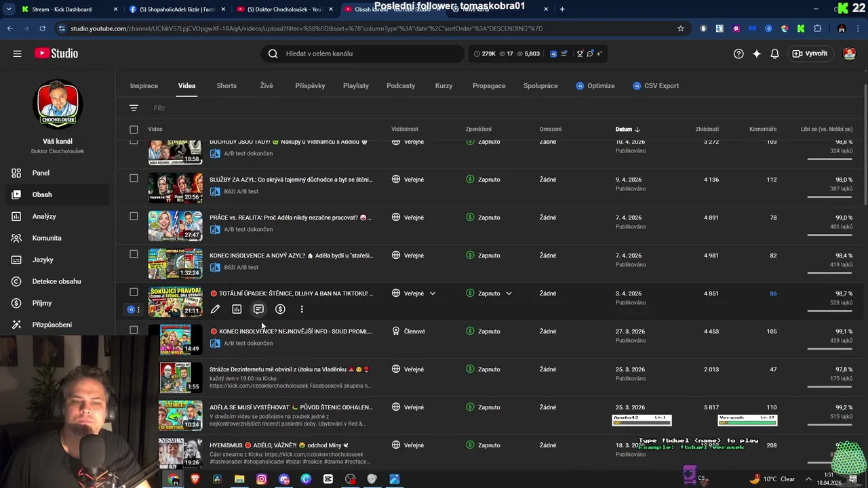868x488 pixels.
Task: Click the A/B test icon under KONEC INSOLVENCE? NEJNOVĚJŠÍ
Action: [215, 344]
